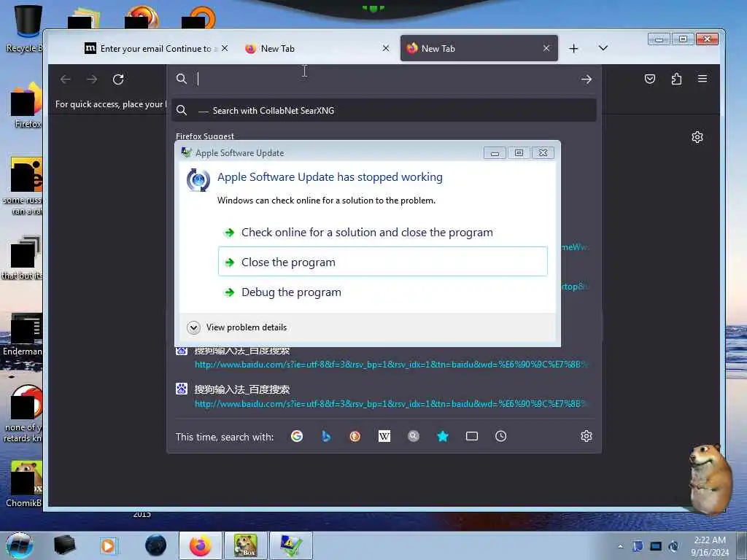This screenshot has width=747, height=560.
Task: Search this time with Wikipedia icon
Action: (384, 436)
